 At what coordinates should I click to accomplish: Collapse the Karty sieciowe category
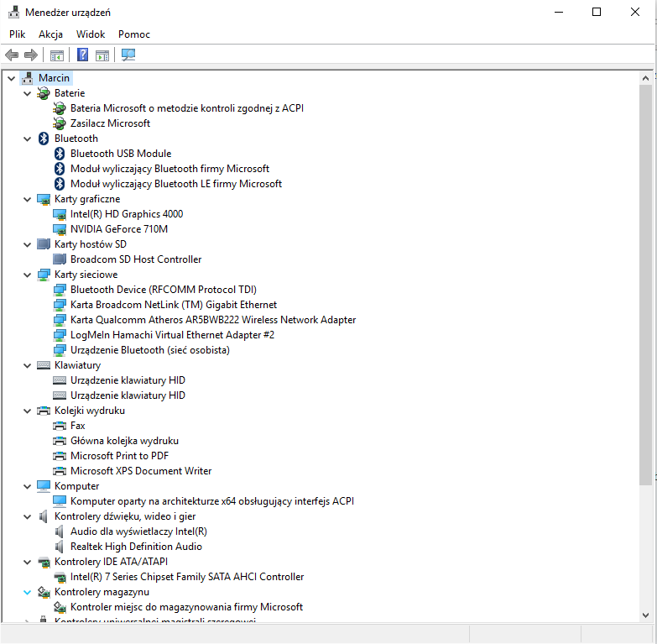[27, 275]
